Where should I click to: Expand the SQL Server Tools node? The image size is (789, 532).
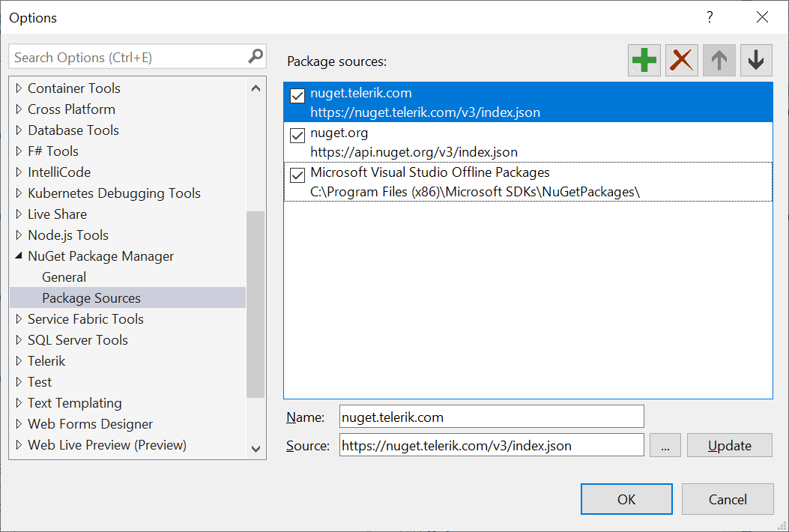(x=17, y=339)
